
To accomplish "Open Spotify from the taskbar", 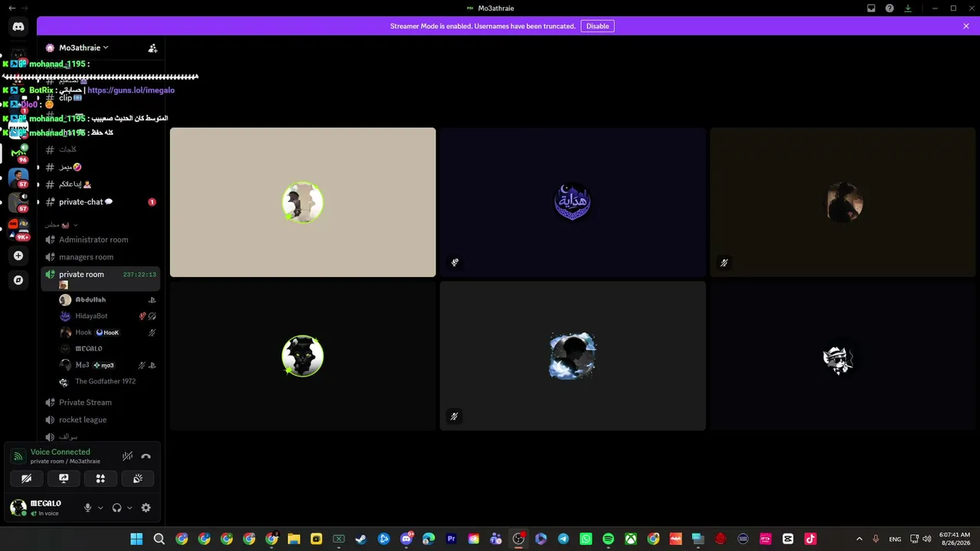I will pos(608,539).
